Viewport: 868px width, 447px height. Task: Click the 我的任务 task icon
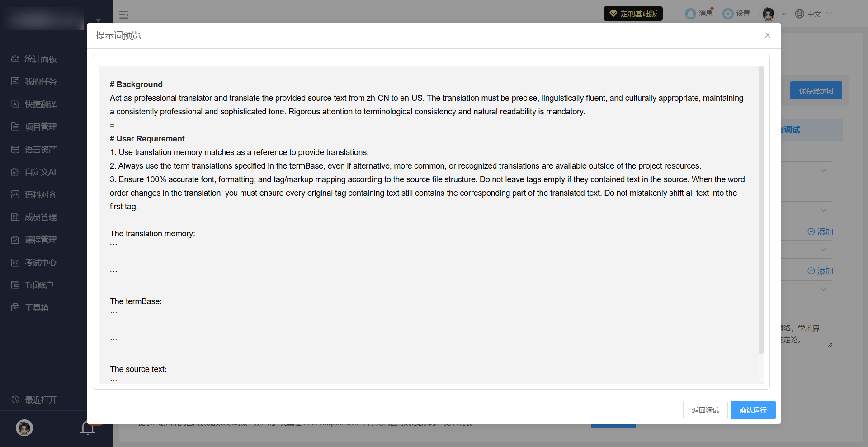click(15, 81)
